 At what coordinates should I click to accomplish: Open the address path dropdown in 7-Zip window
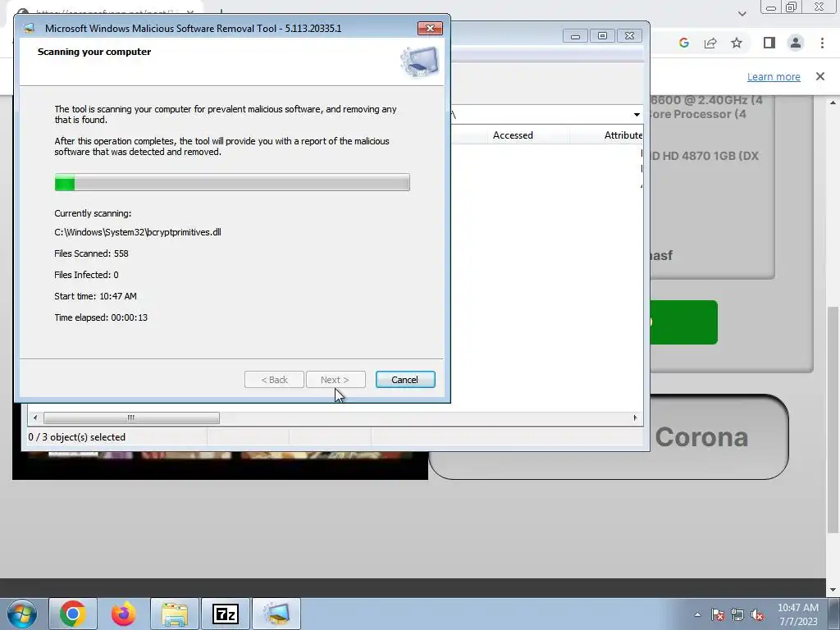tap(637, 115)
